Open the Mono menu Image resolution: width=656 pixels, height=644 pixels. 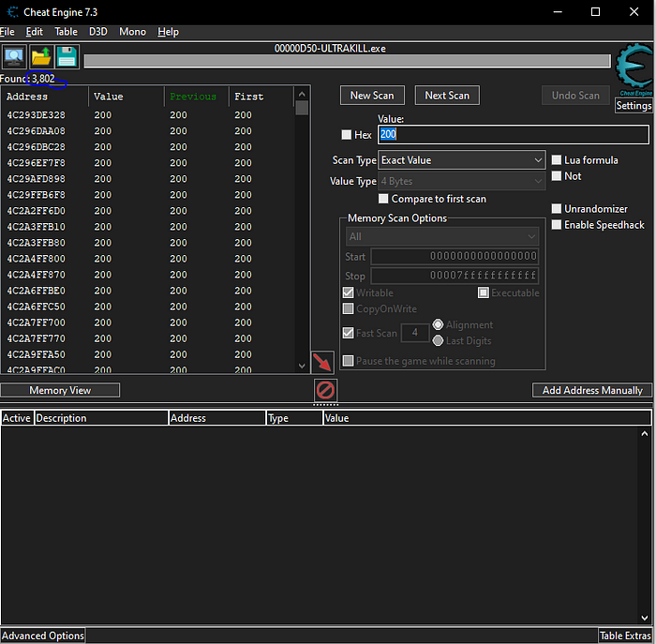(x=133, y=32)
